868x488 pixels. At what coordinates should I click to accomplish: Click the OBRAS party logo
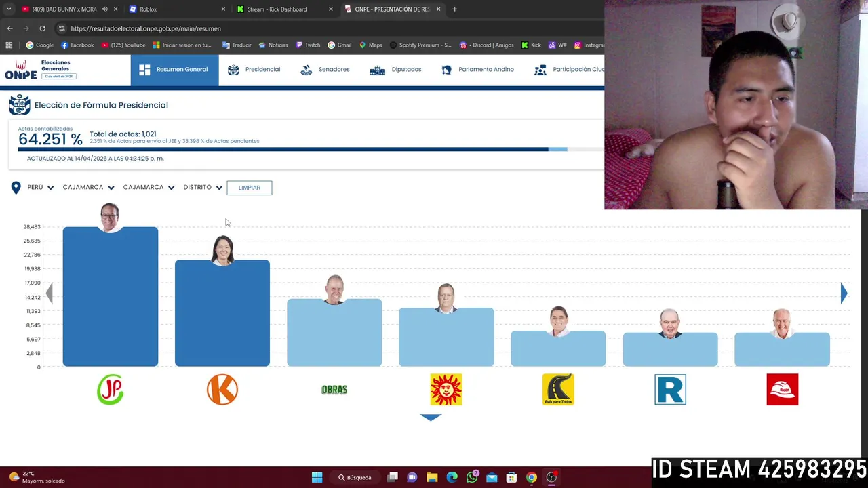tap(334, 390)
